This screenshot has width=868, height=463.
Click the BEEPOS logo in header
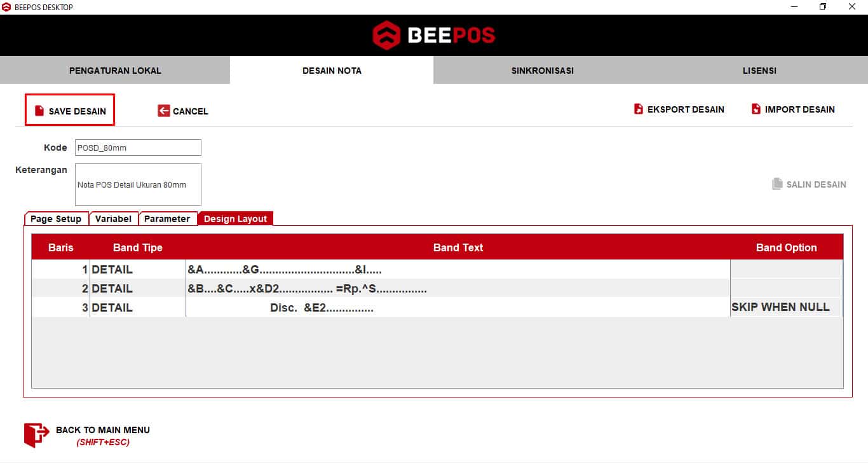pos(434,35)
